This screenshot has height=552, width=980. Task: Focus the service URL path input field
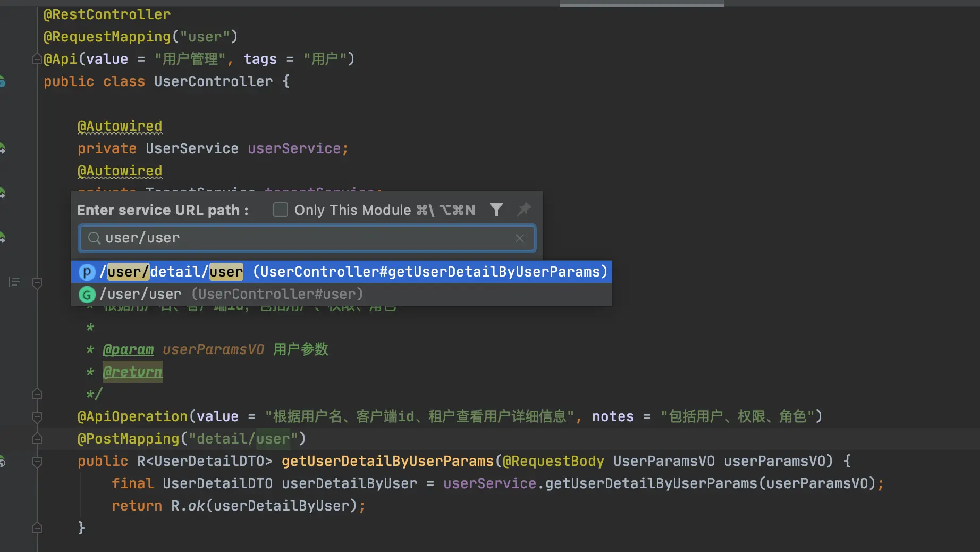pyautogui.click(x=307, y=238)
